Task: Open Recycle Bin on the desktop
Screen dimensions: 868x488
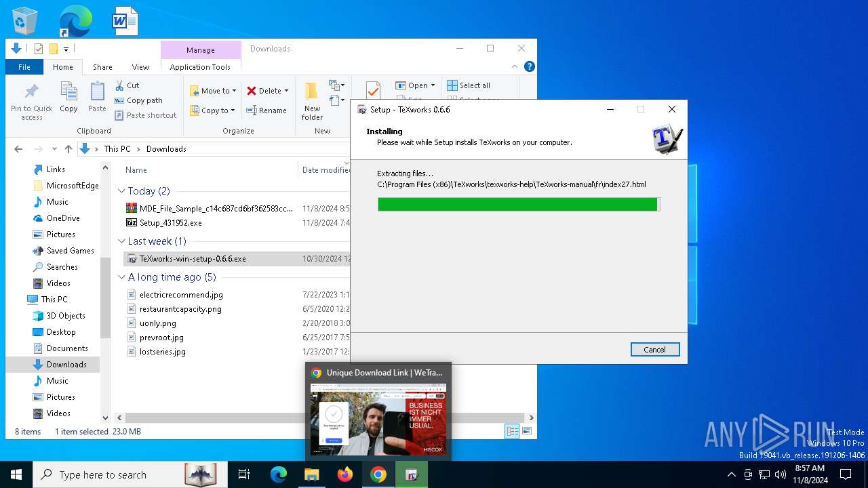Action: pos(25,21)
